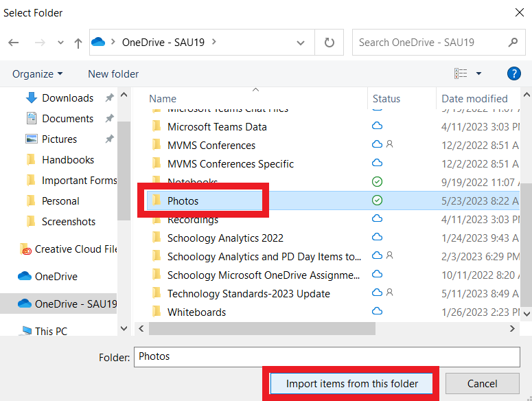The height and width of the screenshot is (401, 532).
Task: Click sidebar scroll-down arrow
Action: point(124,328)
